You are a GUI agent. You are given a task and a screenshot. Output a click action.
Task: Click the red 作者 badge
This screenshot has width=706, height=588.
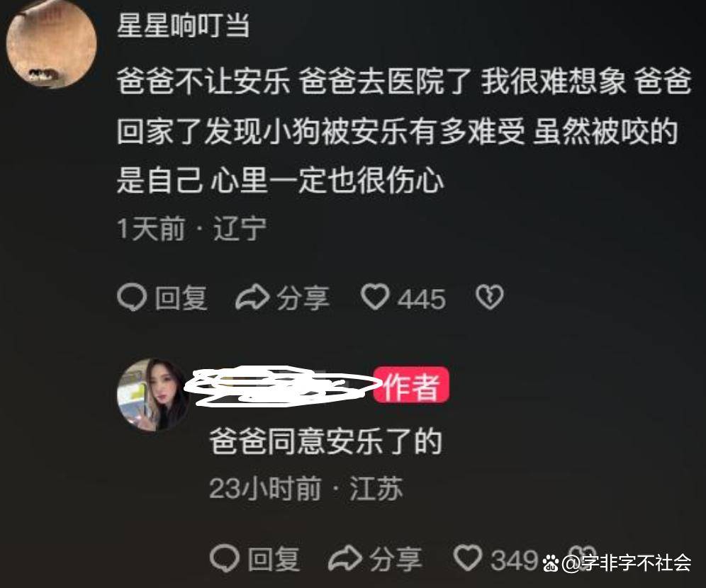click(410, 385)
